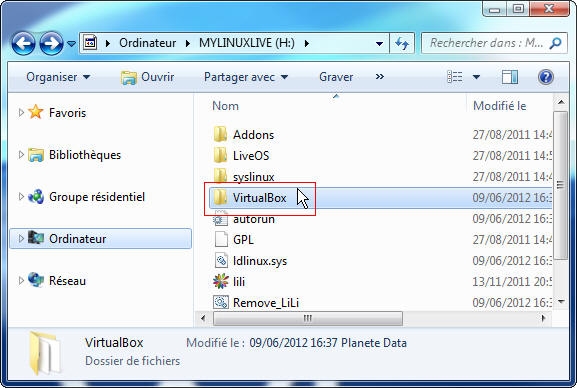Select the GPL file name
The image size is (577, 388).
[x=243, y=240]
